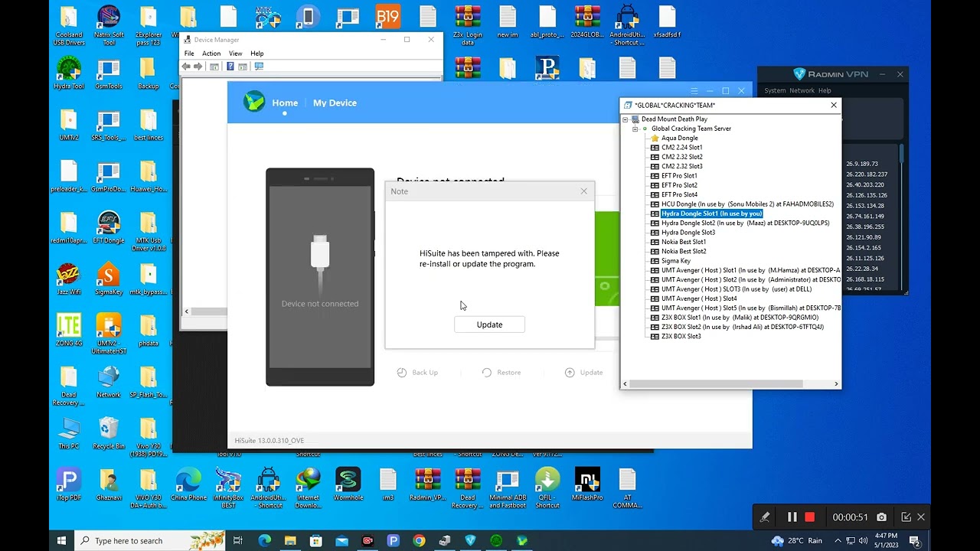980x551 pixels.
Task: Select UMT Avenger ( Host ) Slot4 entry
Action: point(699,298)
